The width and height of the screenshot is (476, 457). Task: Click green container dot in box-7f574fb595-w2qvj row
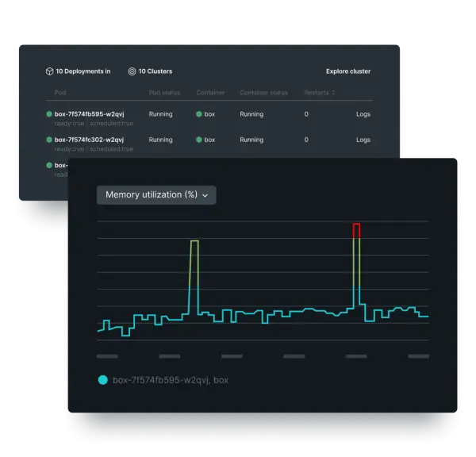(199, 114)
